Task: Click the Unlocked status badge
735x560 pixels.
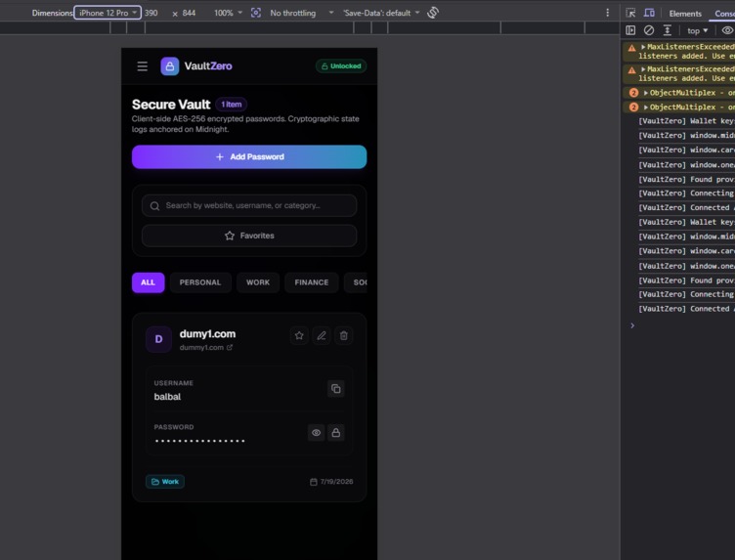Action: pos(341,66)
